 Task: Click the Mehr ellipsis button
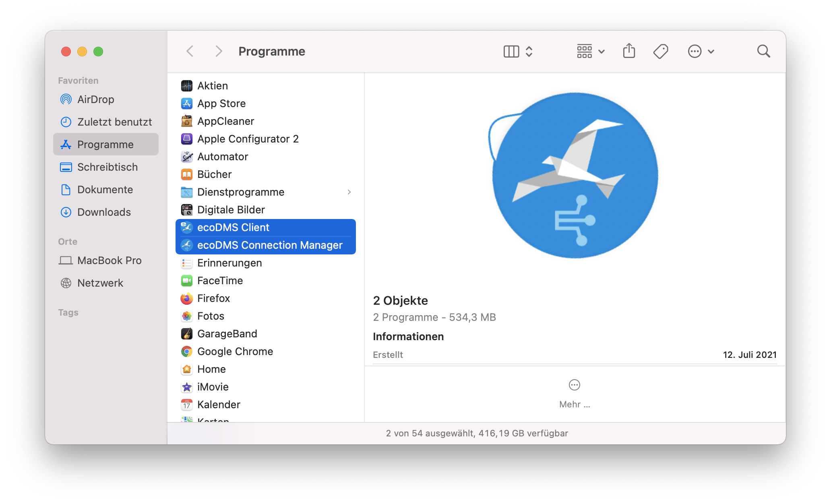click(x=574, y=385)
